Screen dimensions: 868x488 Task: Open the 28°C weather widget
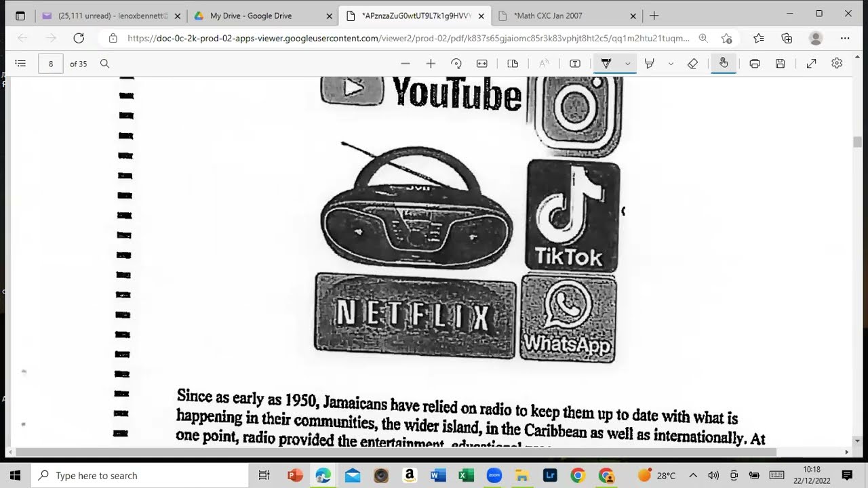point(657,475)
